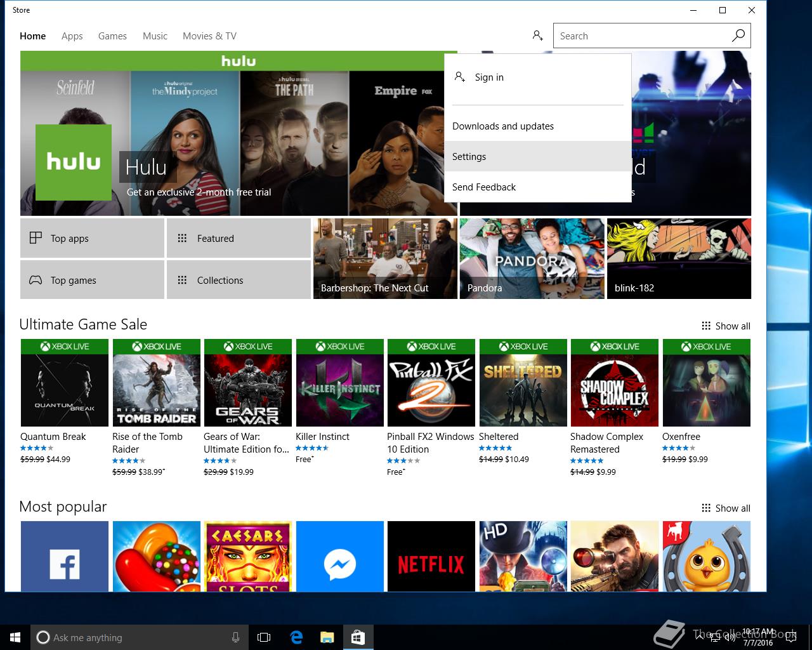Viewport: 812px width, 650px height.
Task: Open the sniper game tile in Most popular
Action: tap(615, 556)
